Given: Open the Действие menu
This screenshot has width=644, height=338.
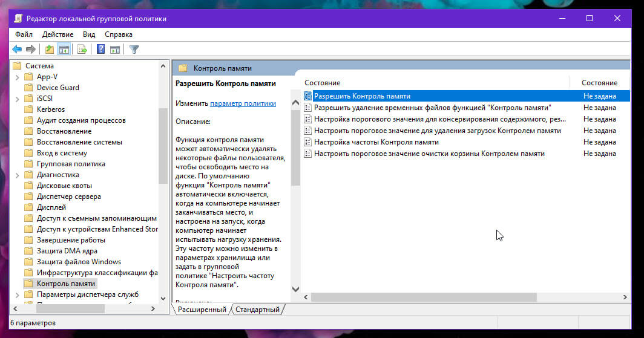Looking at the screenshot, I should coord(57,34).
